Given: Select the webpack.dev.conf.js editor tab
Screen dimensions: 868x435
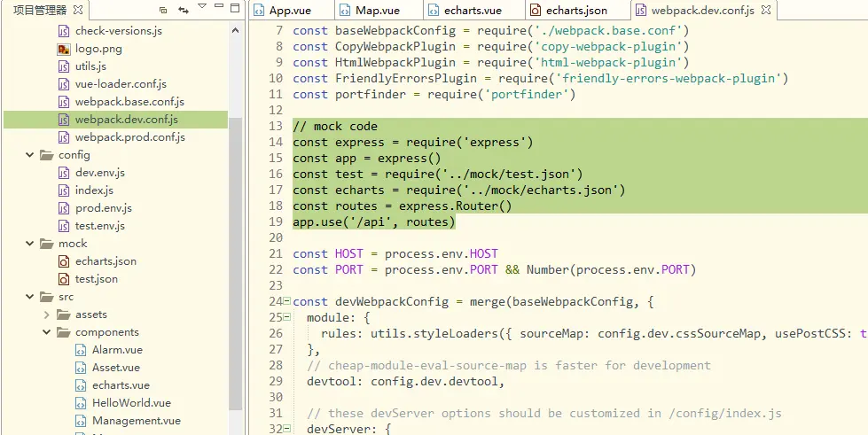Looking at the screenshot, I should [x=702, y=11].
